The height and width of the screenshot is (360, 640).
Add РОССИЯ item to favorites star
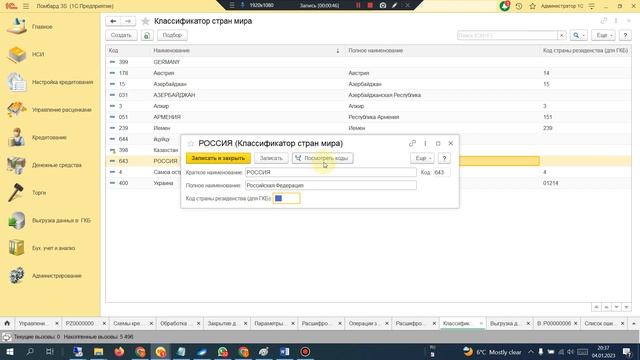190,143
